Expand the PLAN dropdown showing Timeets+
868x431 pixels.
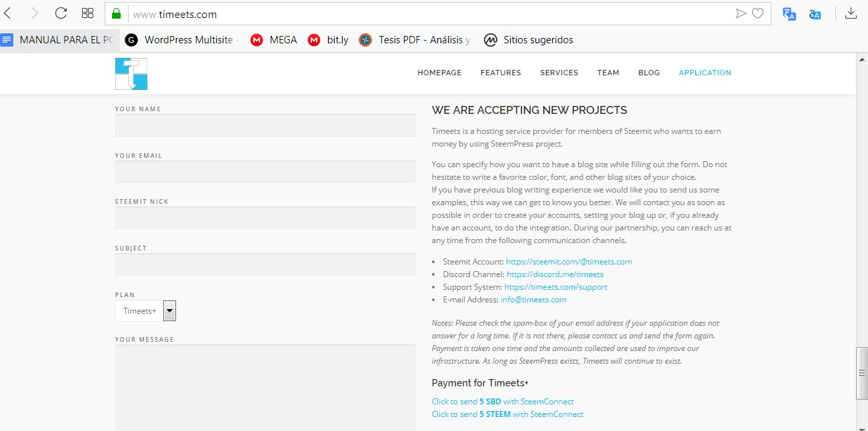pos(145,310)
